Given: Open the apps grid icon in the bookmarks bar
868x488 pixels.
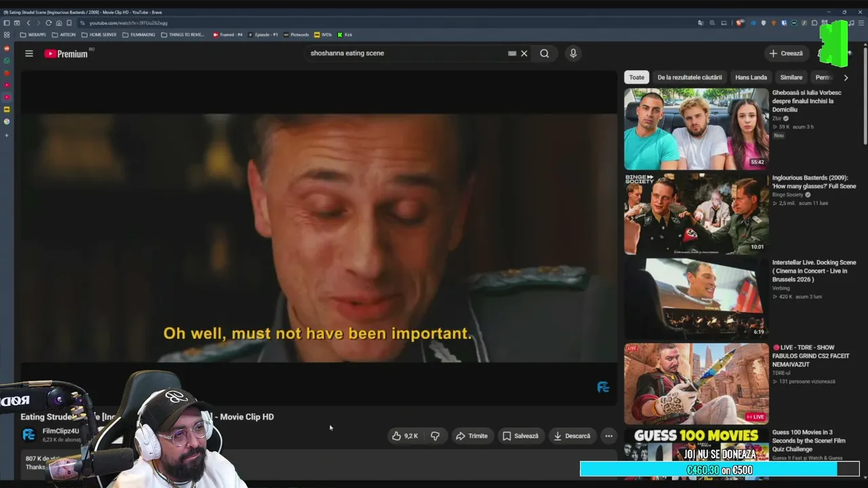Looking at the screenshot, I should (x=7, y=35).
